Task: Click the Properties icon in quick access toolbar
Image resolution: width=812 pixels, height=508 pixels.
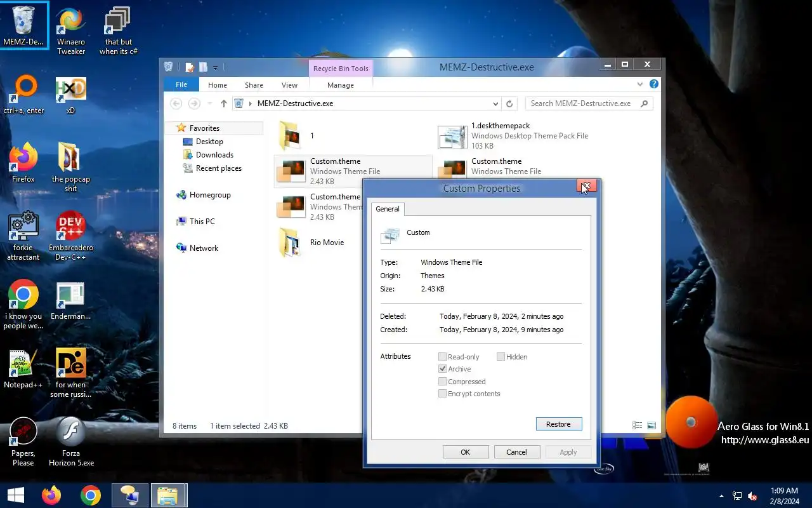Action: [x=189, y=67]
